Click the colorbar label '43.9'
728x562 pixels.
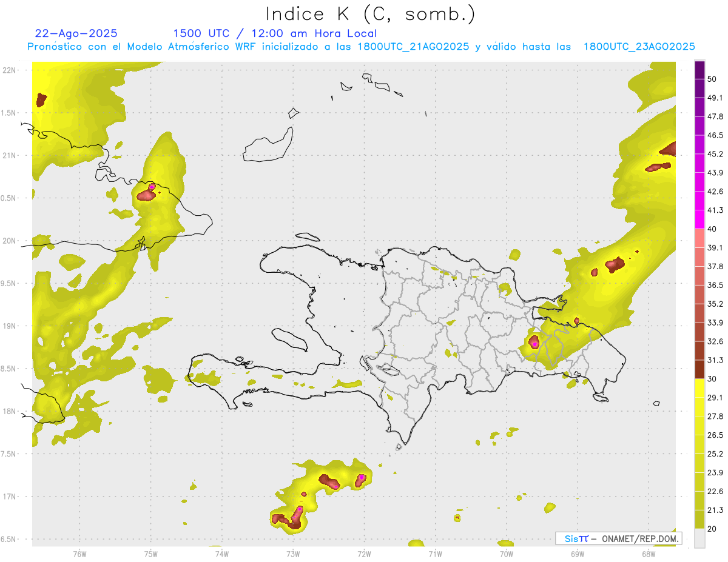[715, 173]
